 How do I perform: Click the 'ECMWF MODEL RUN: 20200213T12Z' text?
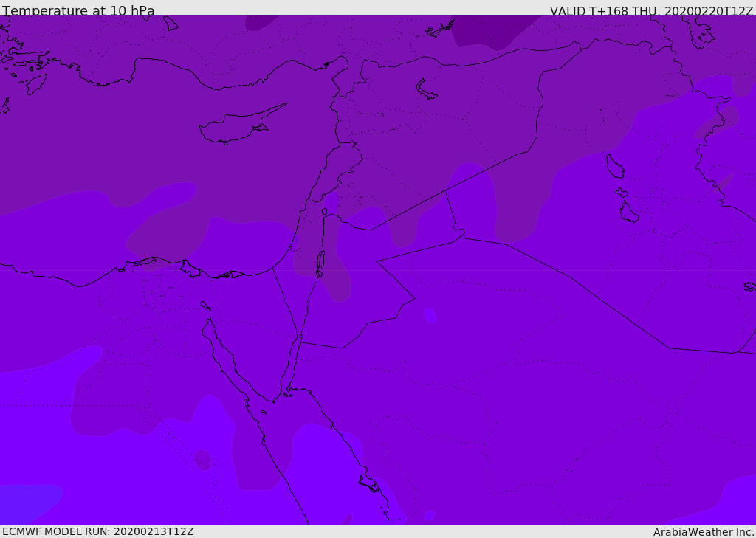98,532
